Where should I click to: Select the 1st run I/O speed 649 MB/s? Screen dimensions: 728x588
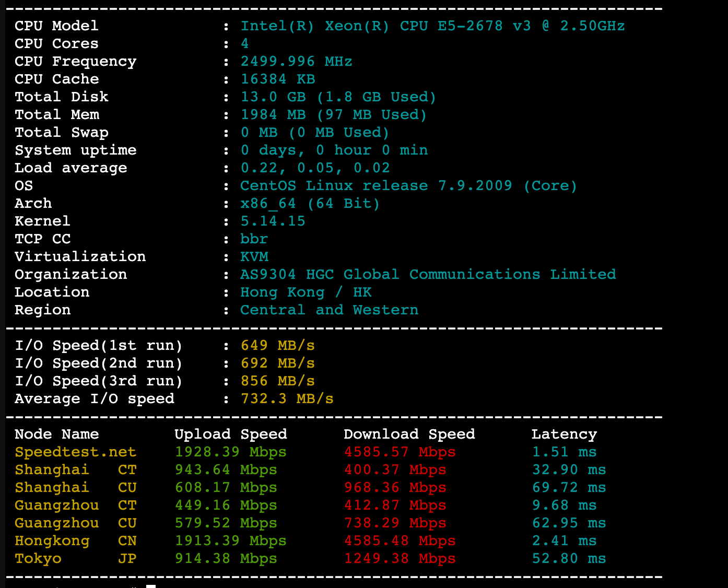tap(277, 346)
